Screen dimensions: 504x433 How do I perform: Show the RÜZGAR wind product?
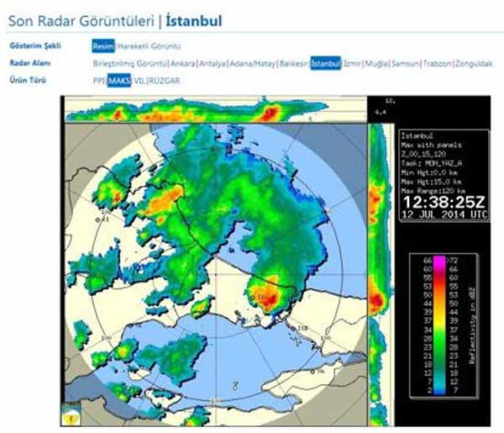pos(164,81)
